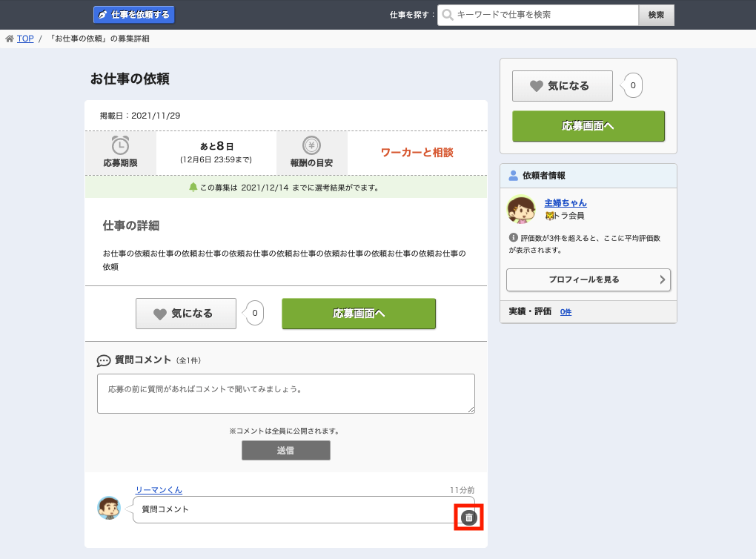Viewport: 756px width, 559px height.
Task: Open the TOP breadcrumb link
Action: tap(25, 39)
